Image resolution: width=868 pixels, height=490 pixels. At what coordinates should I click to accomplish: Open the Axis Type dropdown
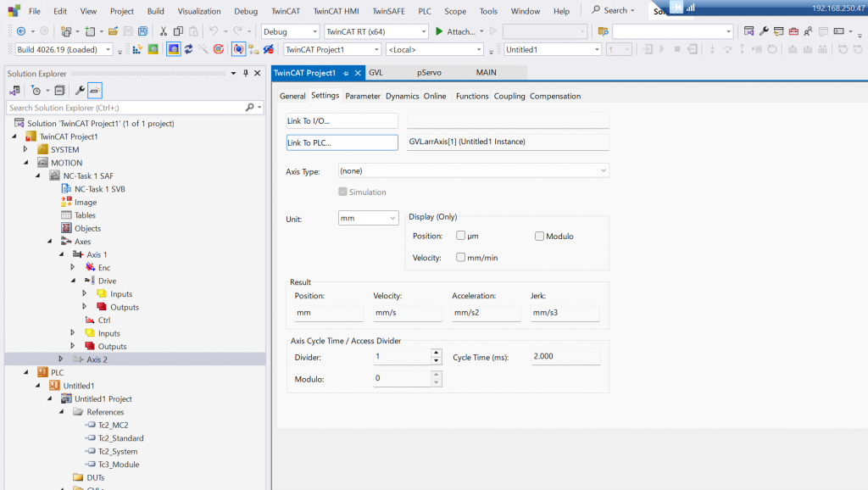click(x=473, y=170)
